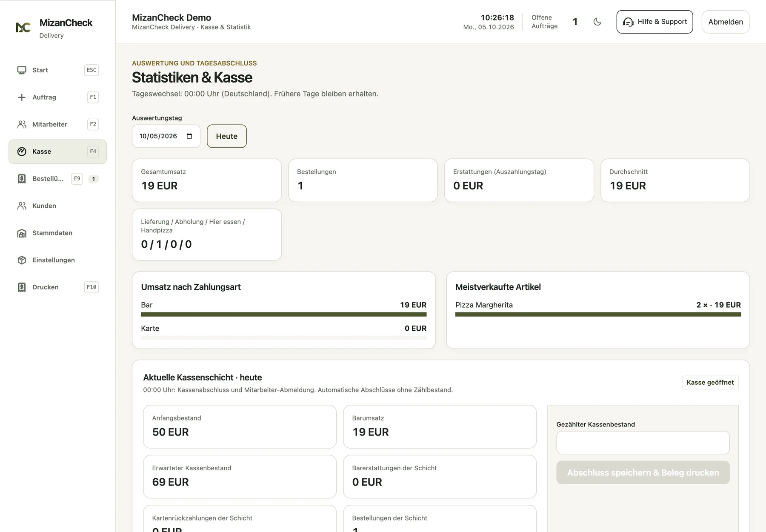Click the Einstellungen box icon

point(22,260)
